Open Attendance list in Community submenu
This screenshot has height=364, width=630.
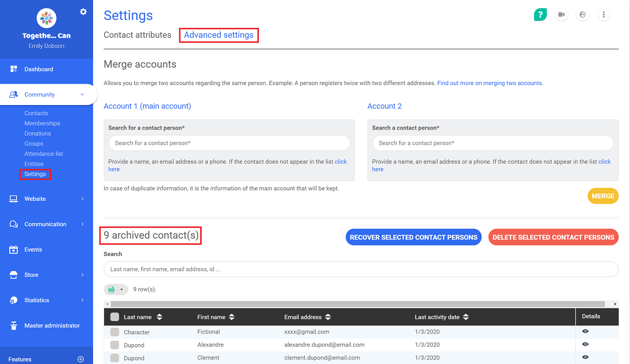pos(44,154)
